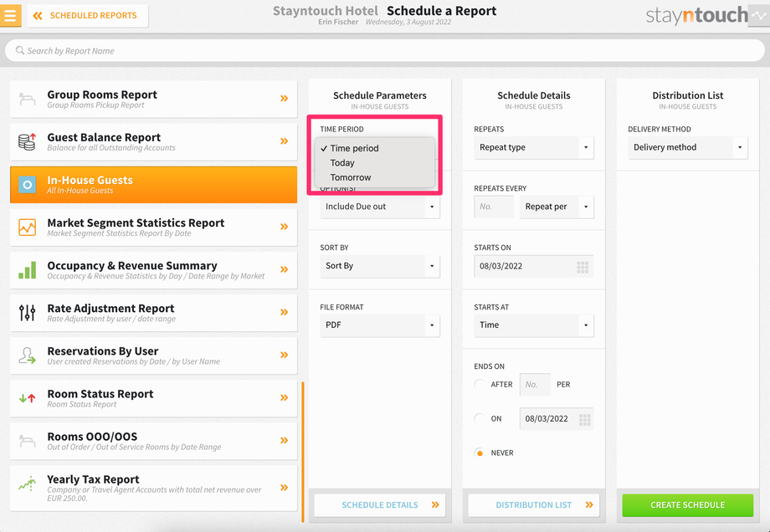
Task: Open Occupancy & Revenue Summary chevron arrow
Action: click(x=284, y=269)
